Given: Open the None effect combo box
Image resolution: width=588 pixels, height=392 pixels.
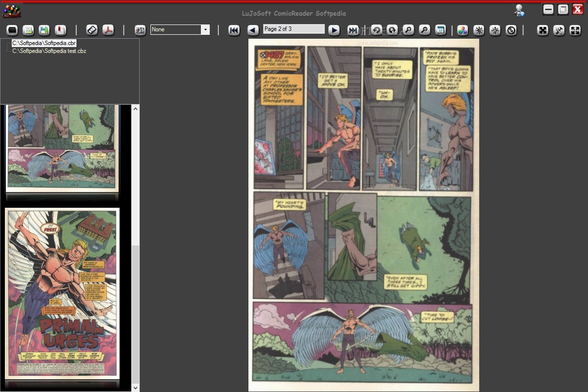Looking at the screenshot, I should coord(180,29).
